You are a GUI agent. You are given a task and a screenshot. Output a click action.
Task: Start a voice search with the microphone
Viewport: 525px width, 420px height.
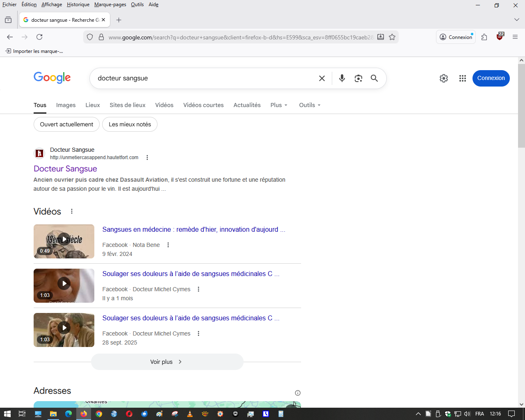(x=342, y=78)
